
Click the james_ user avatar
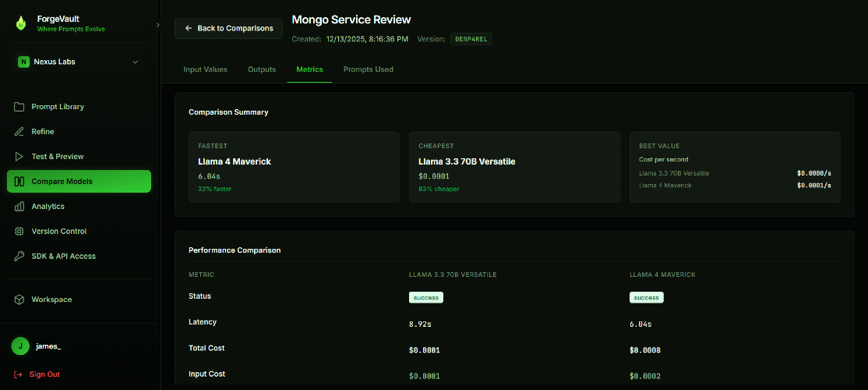point(20,346)
